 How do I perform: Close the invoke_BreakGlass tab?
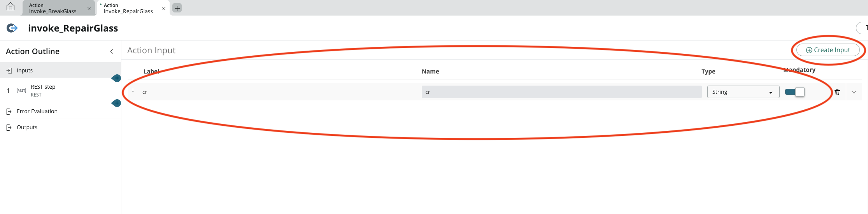(89, 8)
